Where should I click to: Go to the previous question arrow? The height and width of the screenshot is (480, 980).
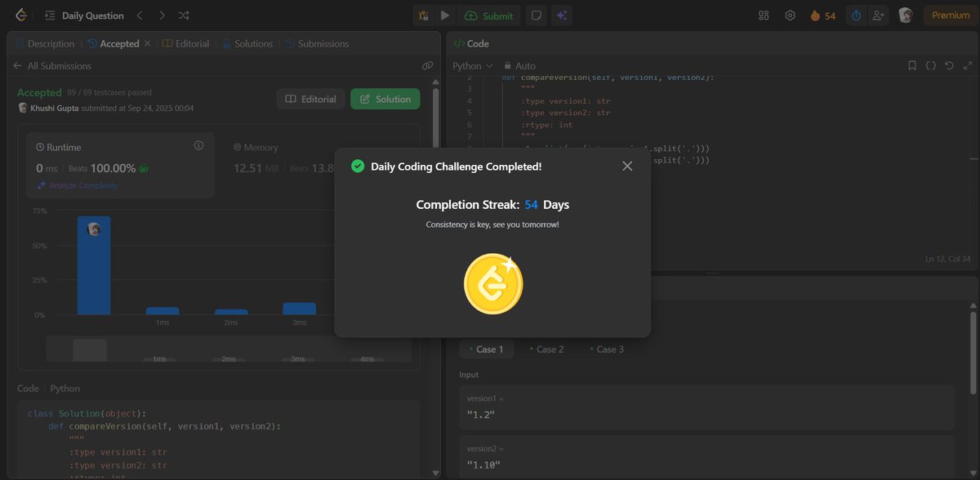coord(140,16)
